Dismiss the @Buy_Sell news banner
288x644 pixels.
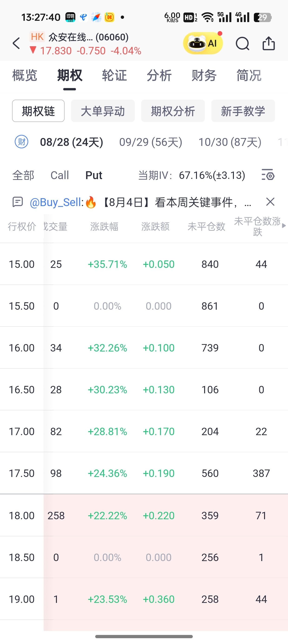point(270,201)
